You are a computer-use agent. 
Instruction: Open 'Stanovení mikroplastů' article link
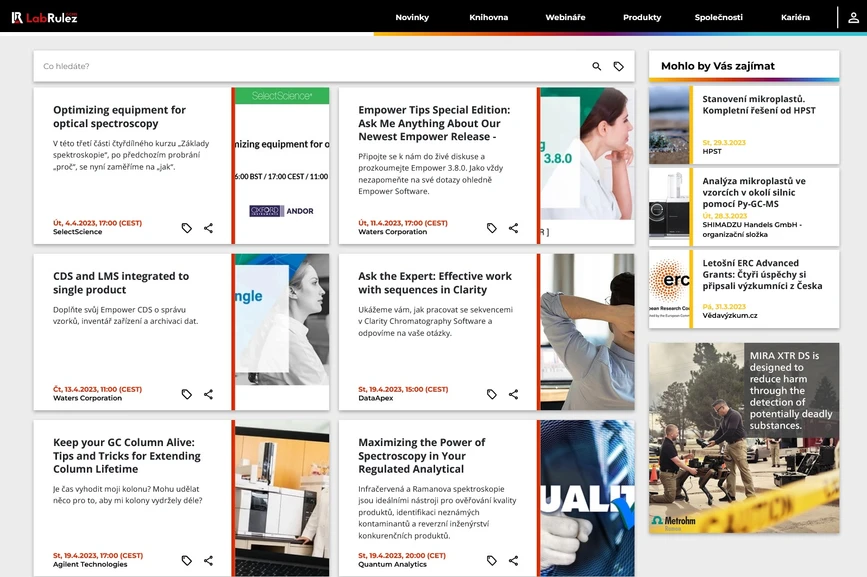[758, 105]
